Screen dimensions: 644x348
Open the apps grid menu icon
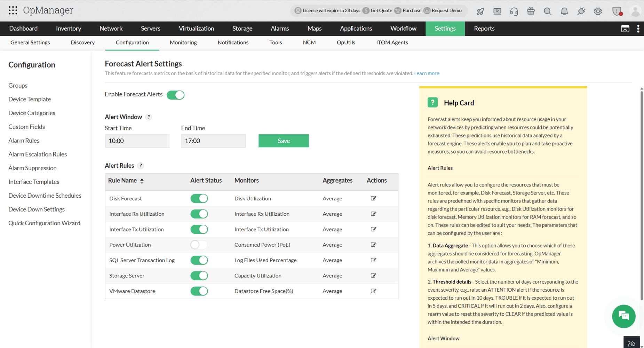(13, 10)
